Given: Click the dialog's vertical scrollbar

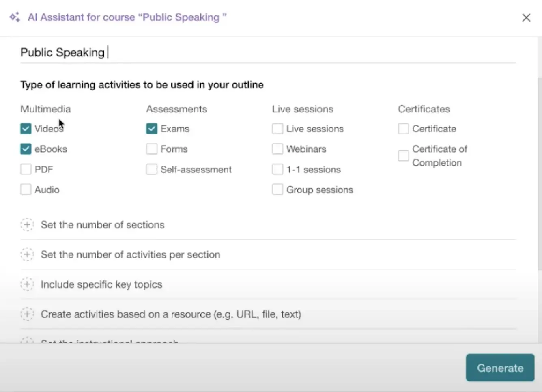Looking at the screenshot, I should pyautogui.click(x=539, y=174).
